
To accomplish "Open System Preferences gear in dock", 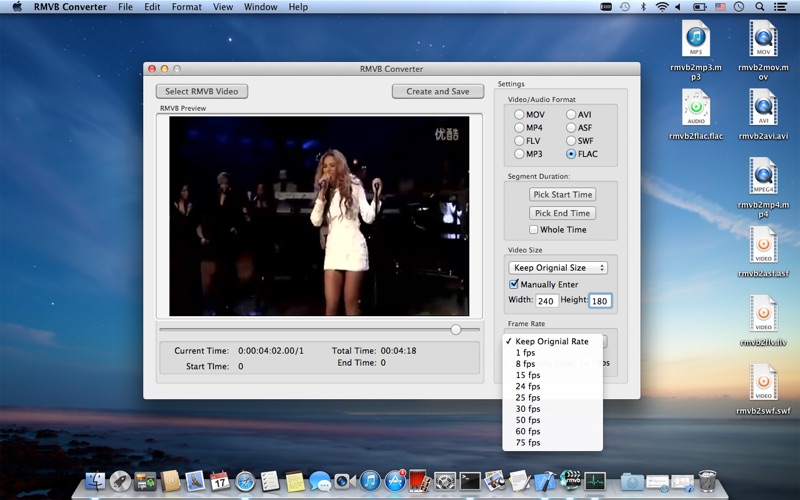I will click(444, 481).
